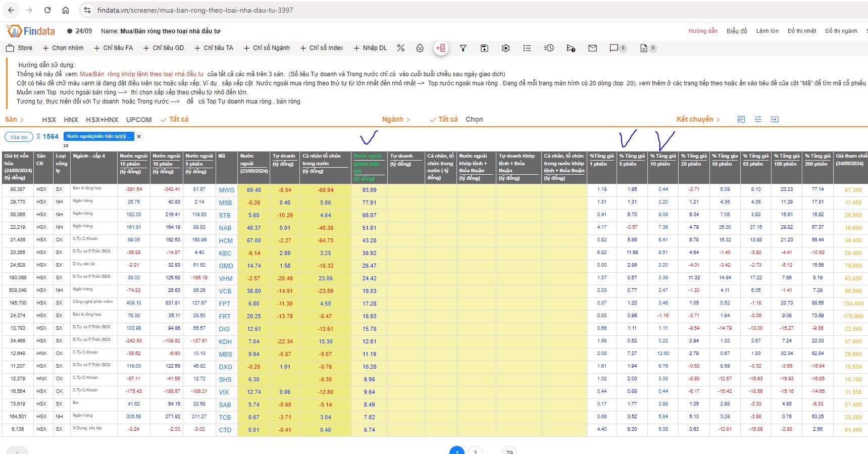Open the settings gear icon
The image size is (868, 454).
505,48
